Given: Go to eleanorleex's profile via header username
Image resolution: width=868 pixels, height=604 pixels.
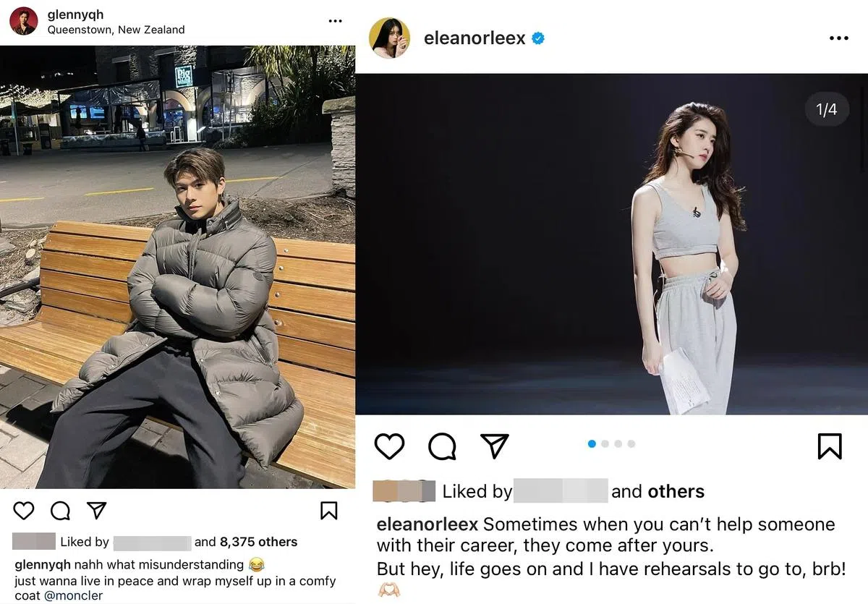Looking at the screenshot, I should pyautogui.click(x=475, y=38).
